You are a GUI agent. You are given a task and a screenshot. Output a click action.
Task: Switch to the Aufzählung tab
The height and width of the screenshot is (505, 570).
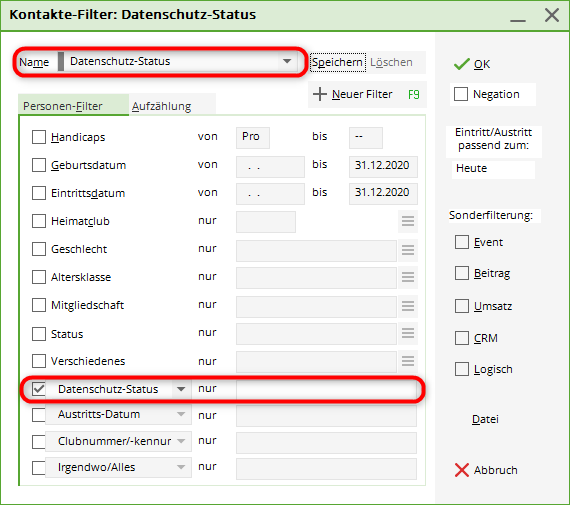(x=161, y=106)
